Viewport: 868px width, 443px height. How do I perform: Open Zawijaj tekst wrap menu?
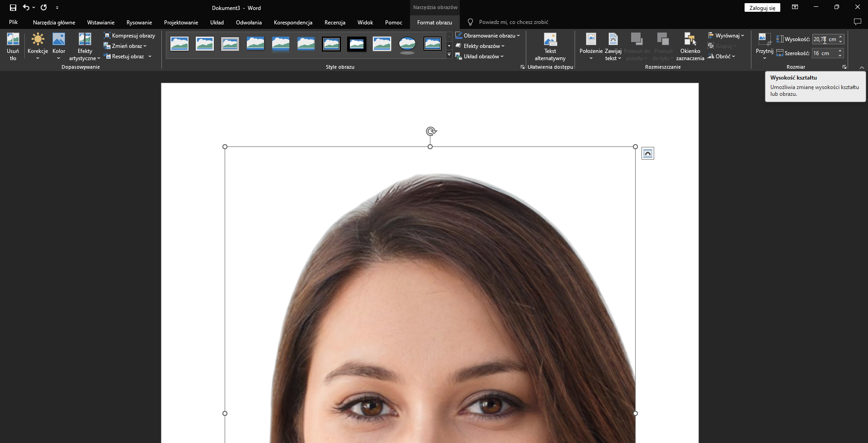(x=613, y=47)
